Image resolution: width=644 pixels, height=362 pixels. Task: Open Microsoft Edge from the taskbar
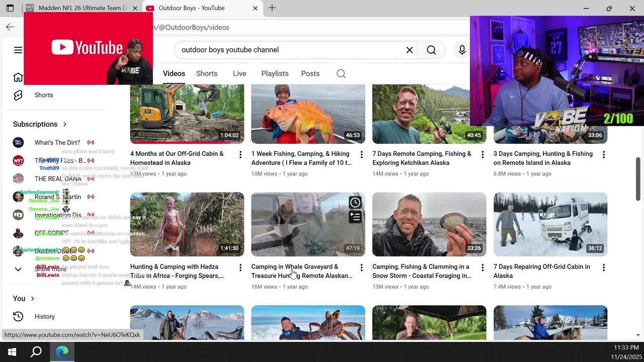tap(62, 352)
